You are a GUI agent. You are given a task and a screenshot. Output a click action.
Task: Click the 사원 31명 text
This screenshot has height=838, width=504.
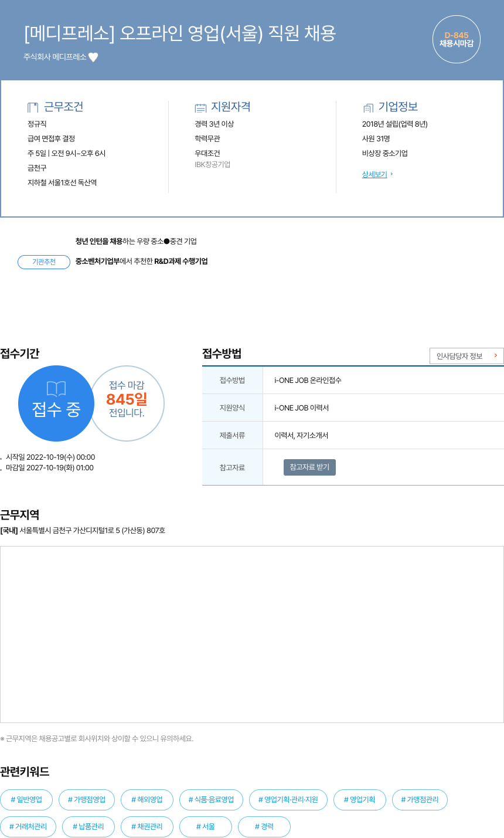pos(376,139)
